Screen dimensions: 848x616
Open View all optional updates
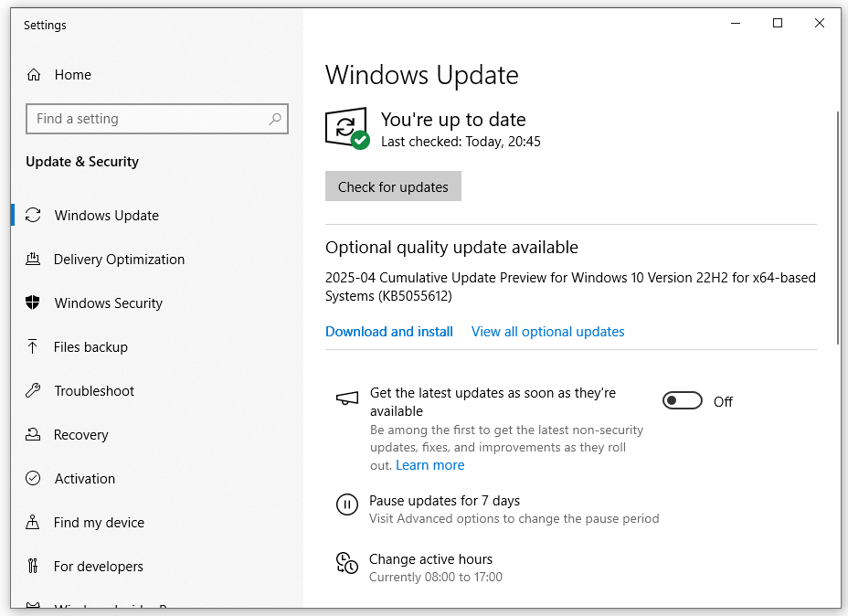[x=548, y=332]
